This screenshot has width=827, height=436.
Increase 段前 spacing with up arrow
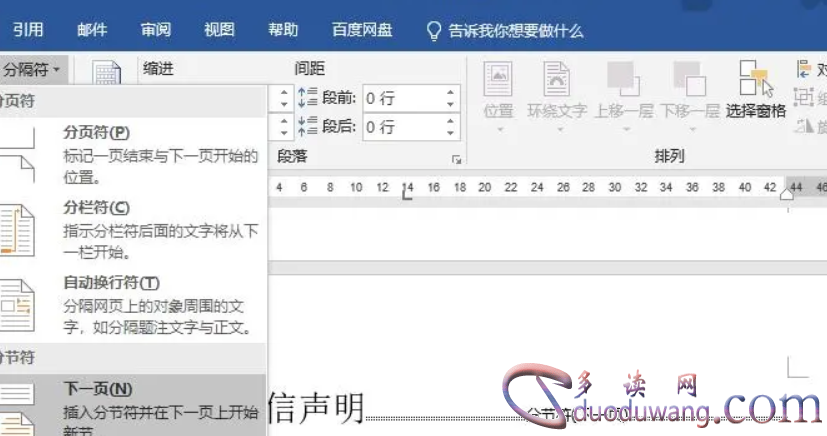(451, 92)
